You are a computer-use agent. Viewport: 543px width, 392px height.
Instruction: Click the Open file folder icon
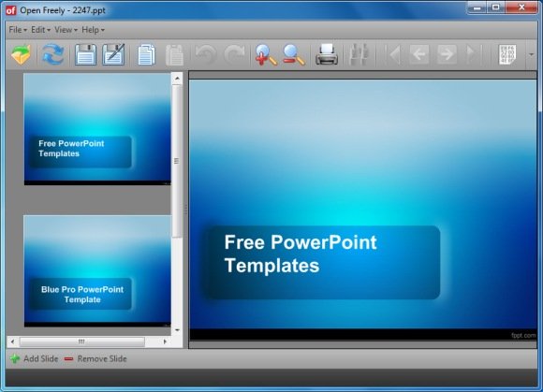point(21,54)
